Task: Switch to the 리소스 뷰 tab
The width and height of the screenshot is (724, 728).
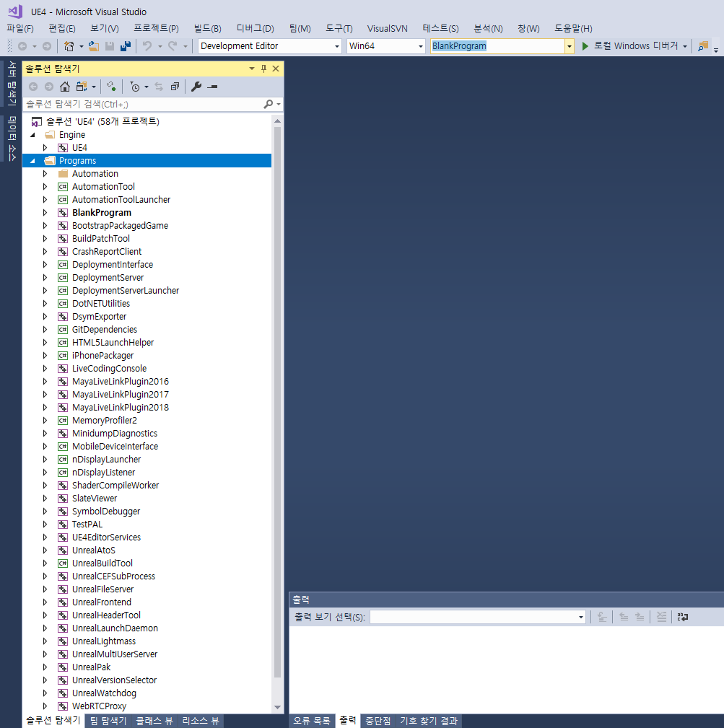Action: 201,721
